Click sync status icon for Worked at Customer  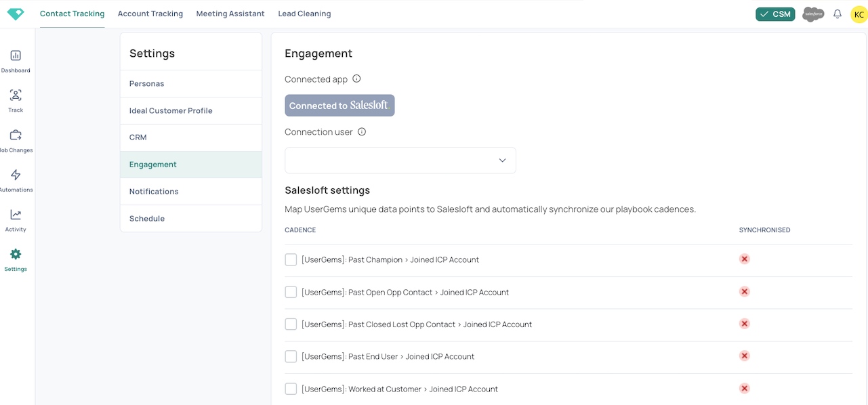(744, 388)
